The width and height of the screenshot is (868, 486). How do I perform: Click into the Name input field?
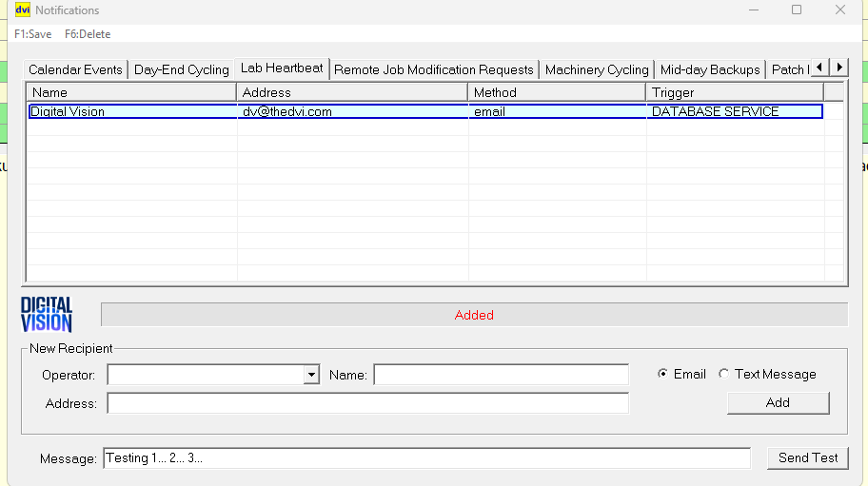click(501, 376)
